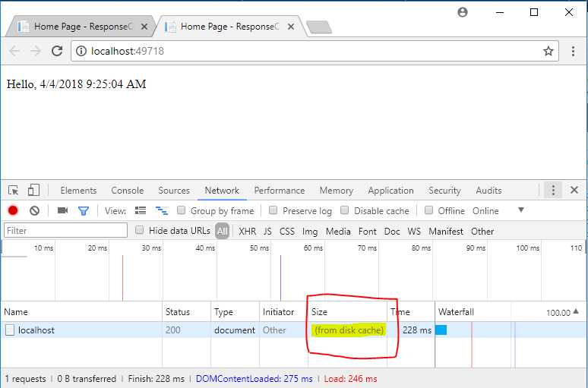Image resolution: width=588 pixels, height=388 pixels.
Task: Sort by the Waterfall column arrow
Action: [576, 311]
